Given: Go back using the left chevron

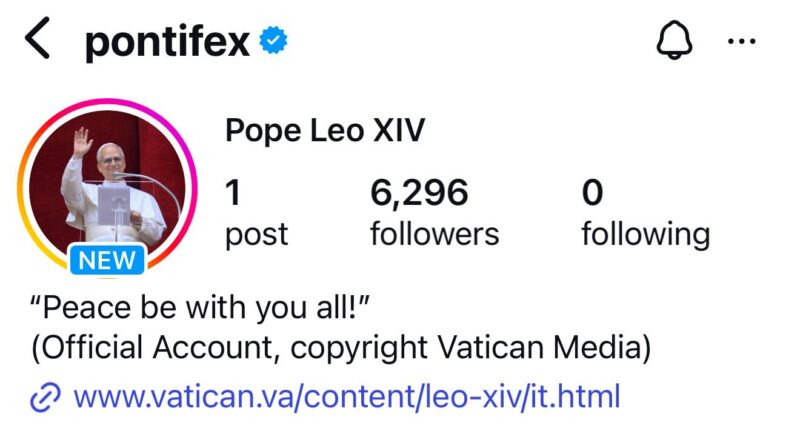Looking at the screenshot, I should tap(38, 41).
